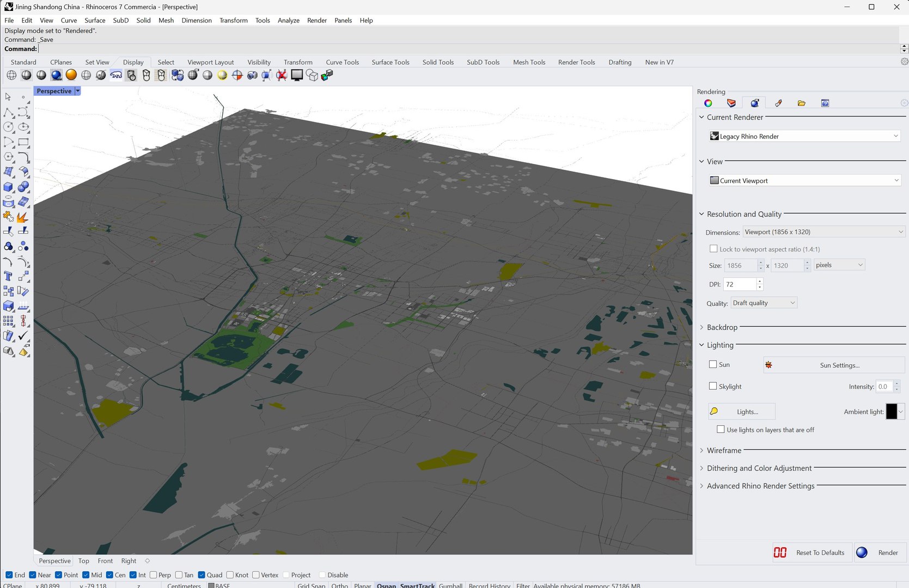
Task: Click the black Ambient light color swatch
Action: point(891,411)
